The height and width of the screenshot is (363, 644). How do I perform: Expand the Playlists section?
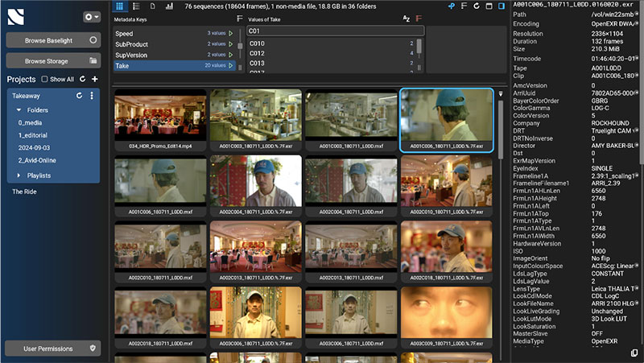[x=19, y=175]
